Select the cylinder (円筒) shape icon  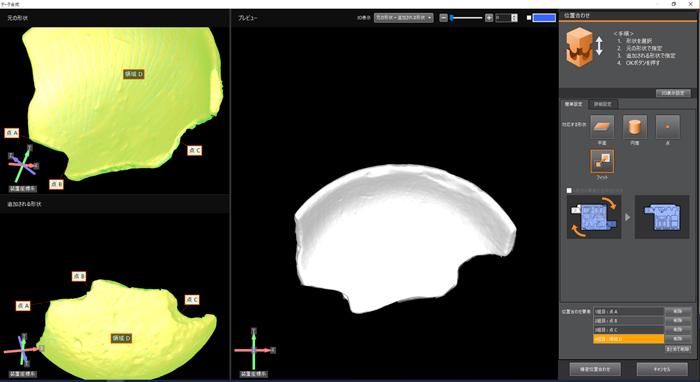pos(635,127)
